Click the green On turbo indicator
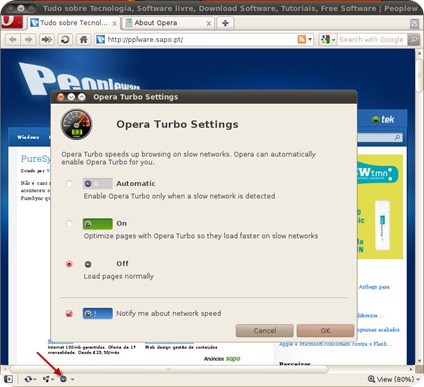 [98, 224]
